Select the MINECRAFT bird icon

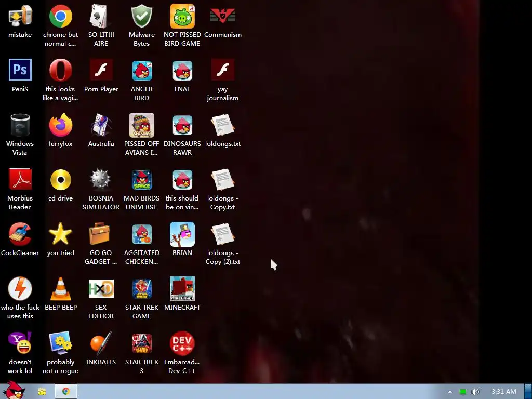click(x=182, y=289)
